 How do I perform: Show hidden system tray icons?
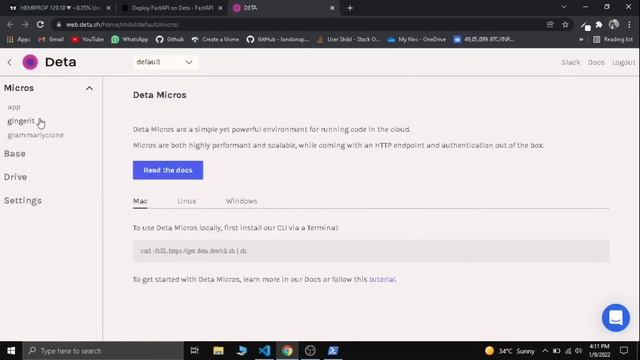coord(545,351)
